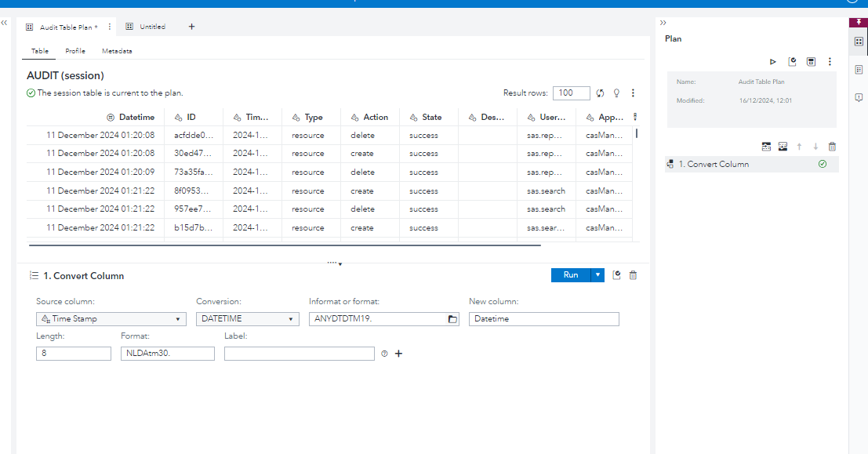Browse informats using the folder icon
The image size is (868, 454).
click(x=451, y=319)
